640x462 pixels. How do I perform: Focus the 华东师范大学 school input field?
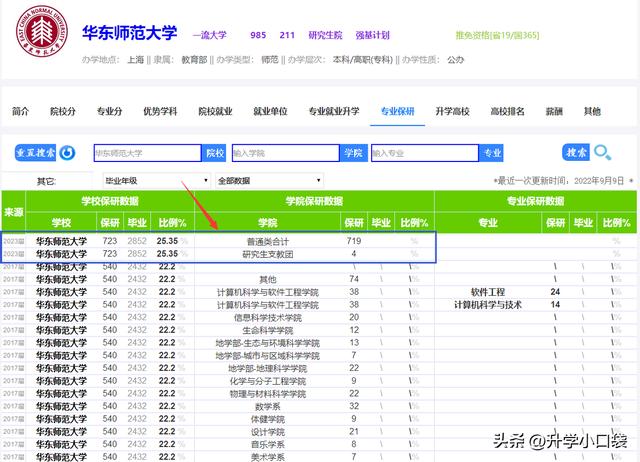(x=147, y=153)
